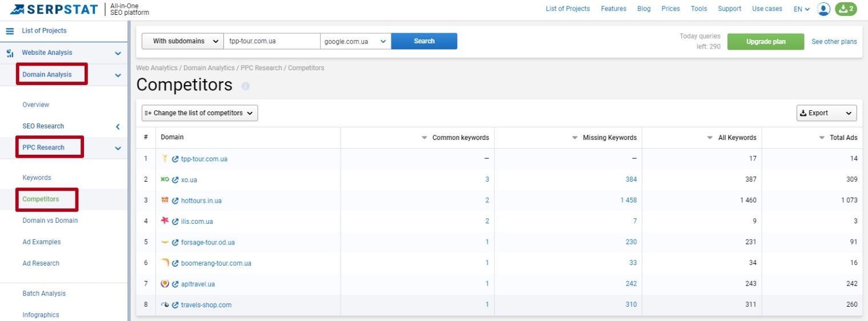The height and width of the screenshot is (321, 868).
Task: Open the With subdomains dropdown
Action: click(183, 41)
